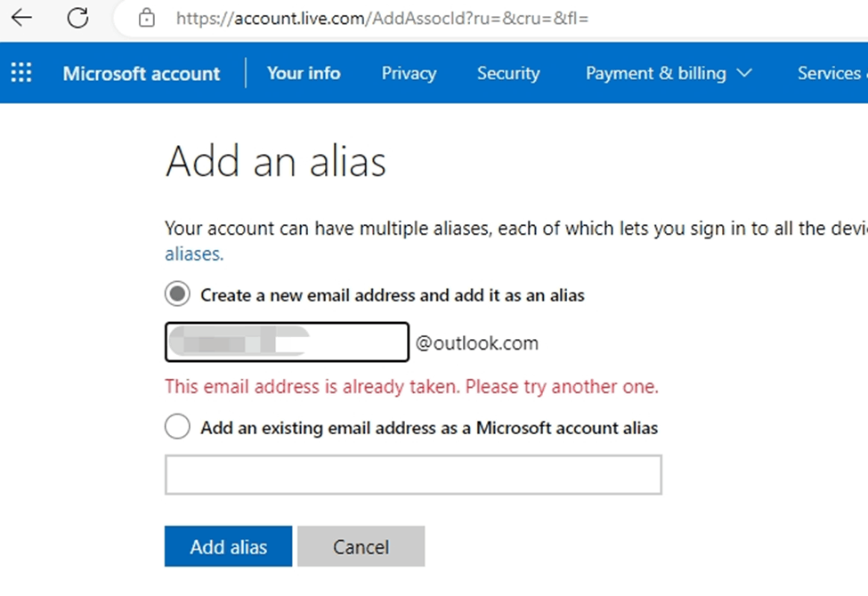Click the Microsoft account home link

pos(142,73)
